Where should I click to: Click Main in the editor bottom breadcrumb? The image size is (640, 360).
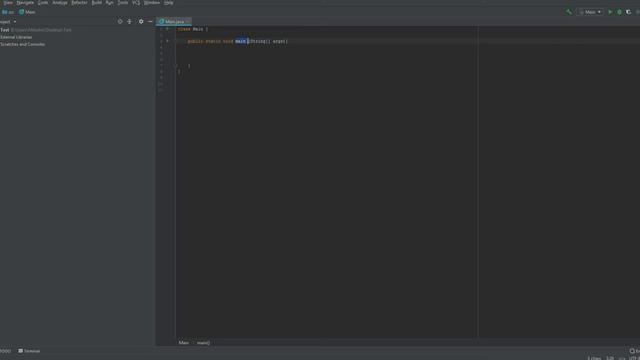click(x=184, y=342)
